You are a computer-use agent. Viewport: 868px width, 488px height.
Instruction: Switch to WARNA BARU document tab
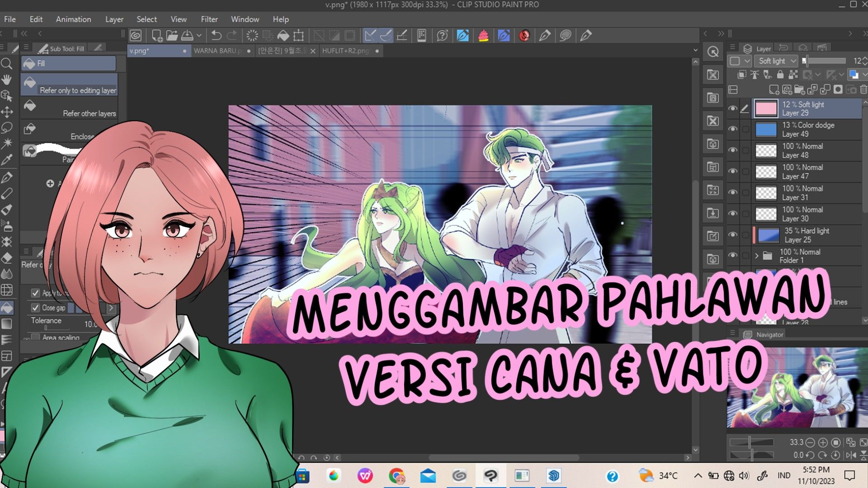click(222, 51)
